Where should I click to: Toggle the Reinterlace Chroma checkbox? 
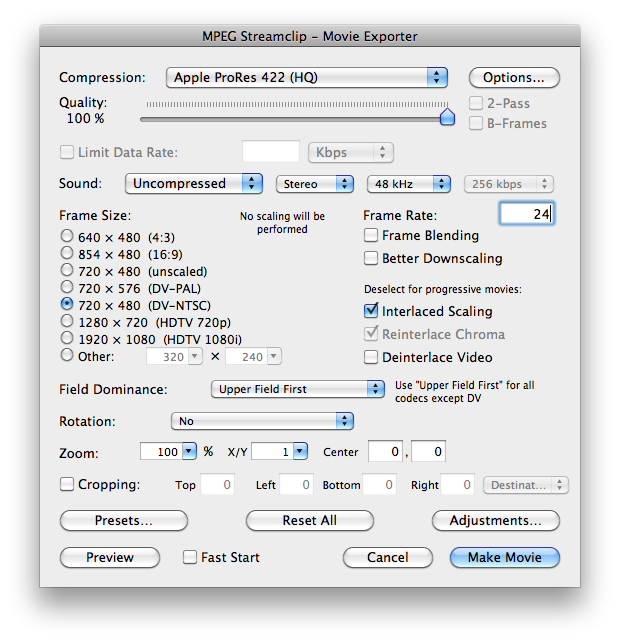(371, 334)
